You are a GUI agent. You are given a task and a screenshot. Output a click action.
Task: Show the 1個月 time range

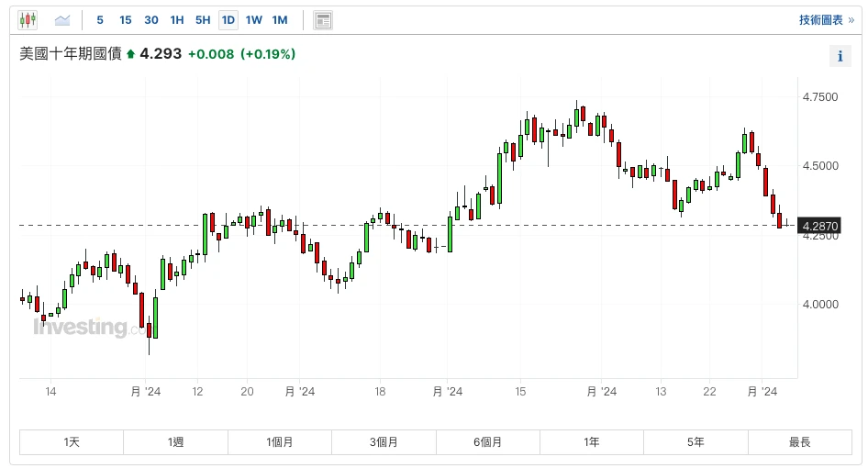tap(280, 442)
